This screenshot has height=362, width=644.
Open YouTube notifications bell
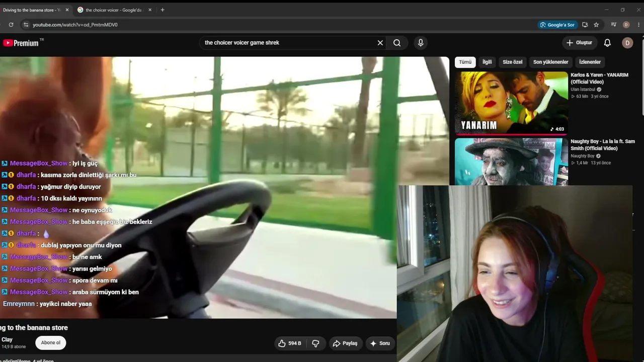tap(607, 43)
